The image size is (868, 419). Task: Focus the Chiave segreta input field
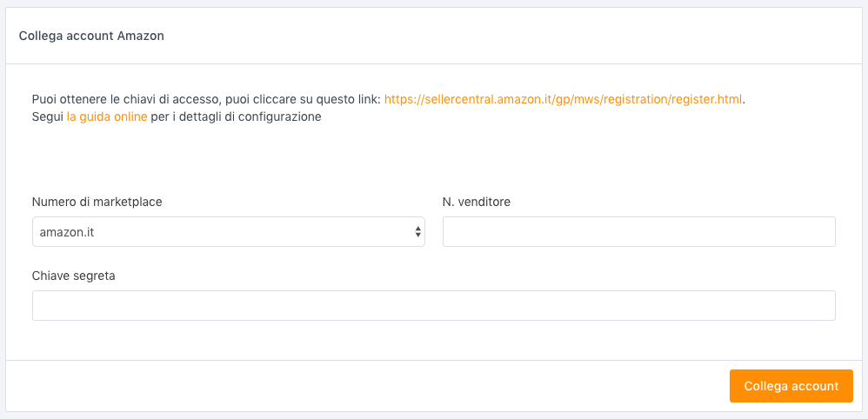[x=433, y=305]
